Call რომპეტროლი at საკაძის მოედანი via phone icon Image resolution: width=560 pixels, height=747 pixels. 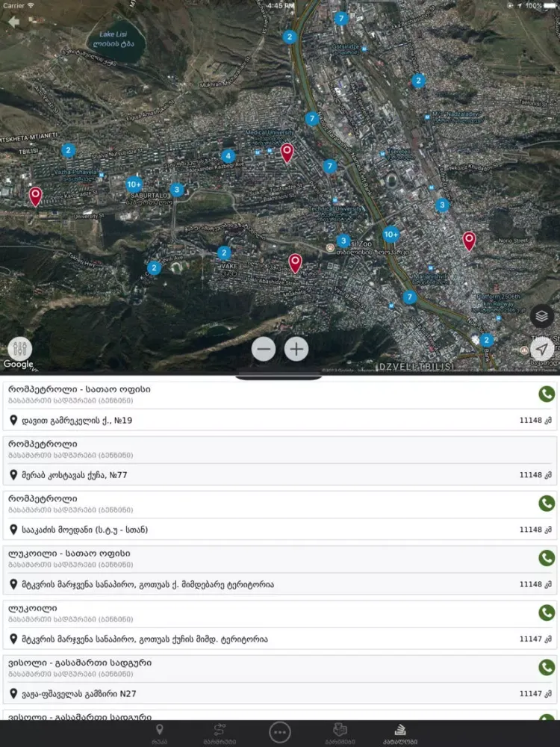pyautogui.click(x=547, y=503)
